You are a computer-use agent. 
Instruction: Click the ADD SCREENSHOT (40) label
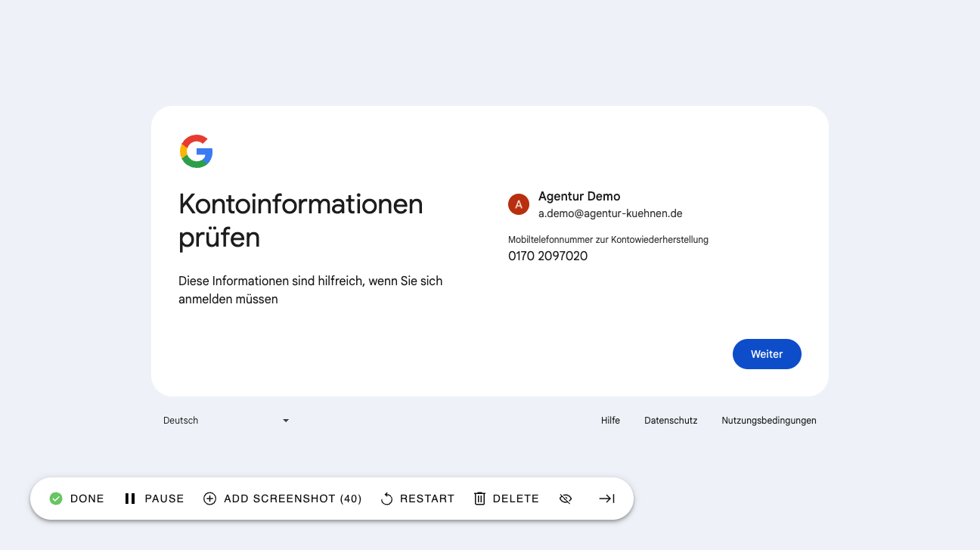[x=293, y=499]
